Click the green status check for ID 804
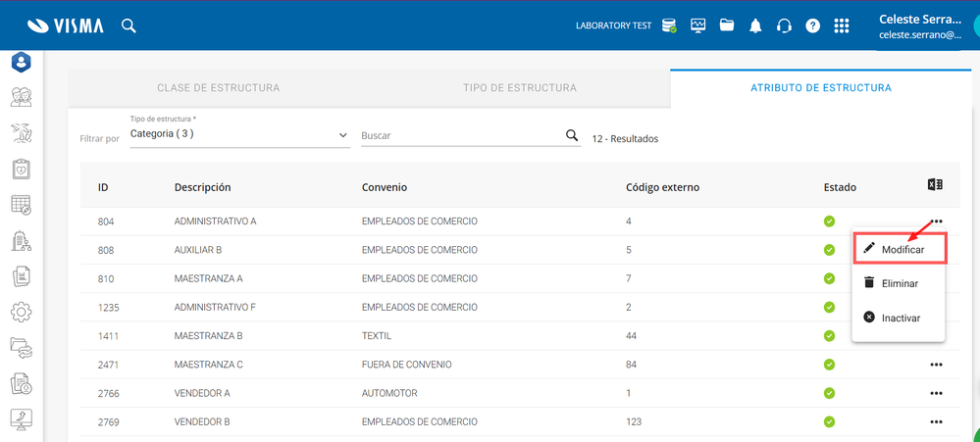 tap(830, 221)
